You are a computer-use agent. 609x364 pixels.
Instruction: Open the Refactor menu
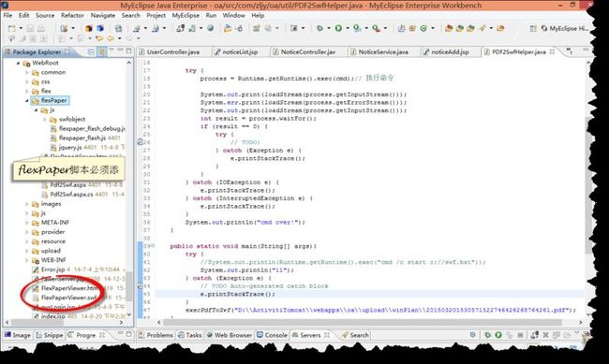click(x=72, y=15)
